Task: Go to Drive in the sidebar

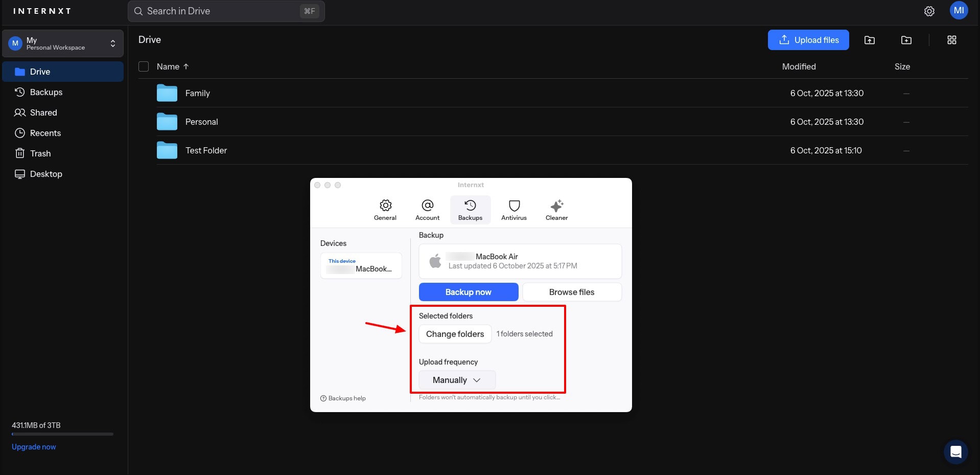Action: click(63, 72)
